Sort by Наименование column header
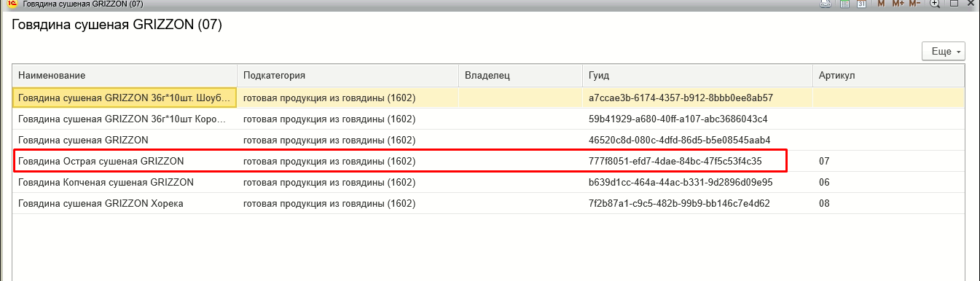 (x=125, y=76)
